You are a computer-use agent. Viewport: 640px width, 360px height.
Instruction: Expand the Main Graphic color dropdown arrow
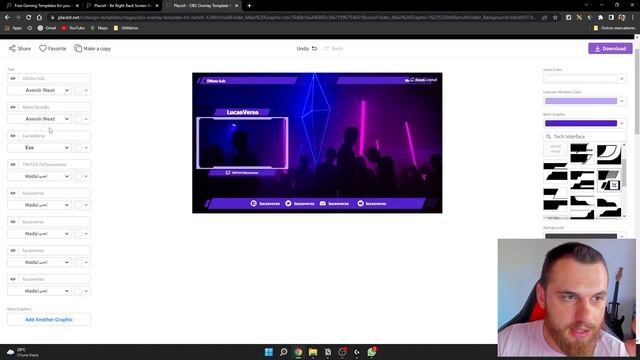tap(622, 123)
